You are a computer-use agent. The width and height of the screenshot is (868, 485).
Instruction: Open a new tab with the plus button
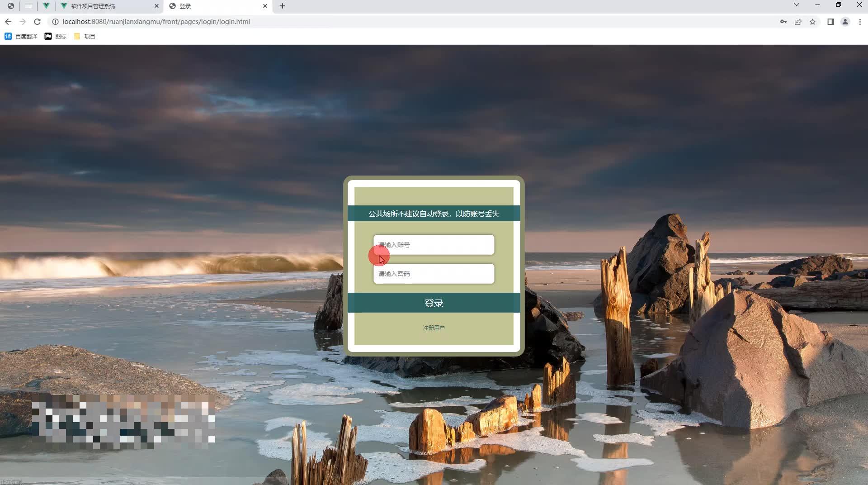click(283, 6)
